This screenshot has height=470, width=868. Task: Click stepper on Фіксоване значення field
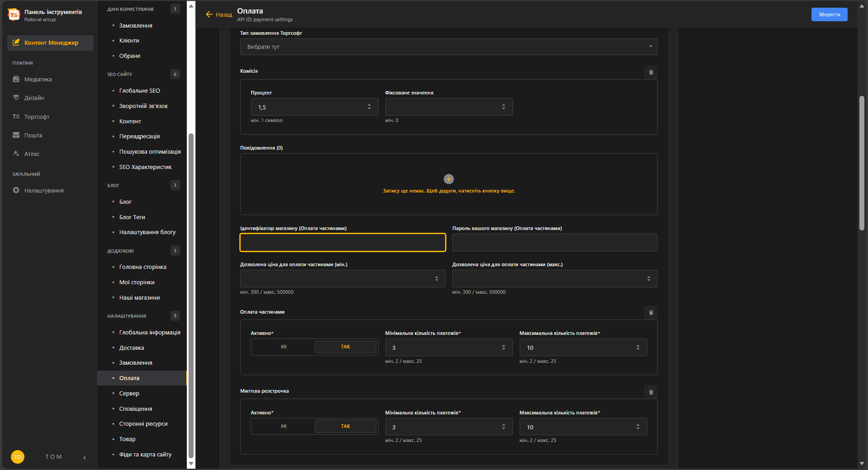tap(503, 107)
